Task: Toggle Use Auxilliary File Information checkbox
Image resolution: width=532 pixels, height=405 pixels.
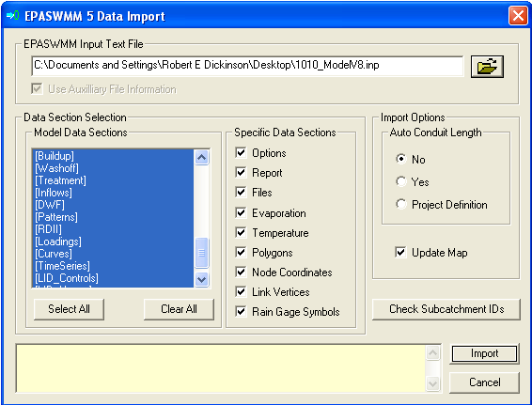Action: (x=37, y=89)
